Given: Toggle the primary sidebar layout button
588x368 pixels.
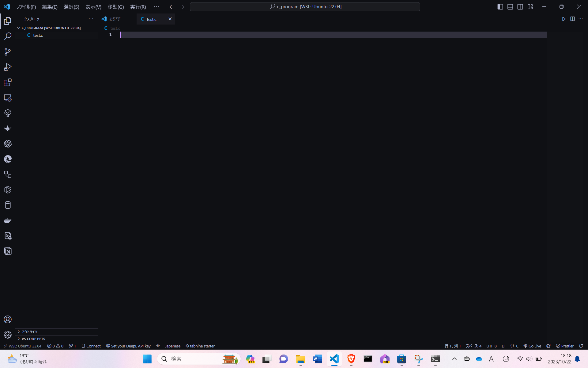Looking at the screenshot, I should [500, 7].
